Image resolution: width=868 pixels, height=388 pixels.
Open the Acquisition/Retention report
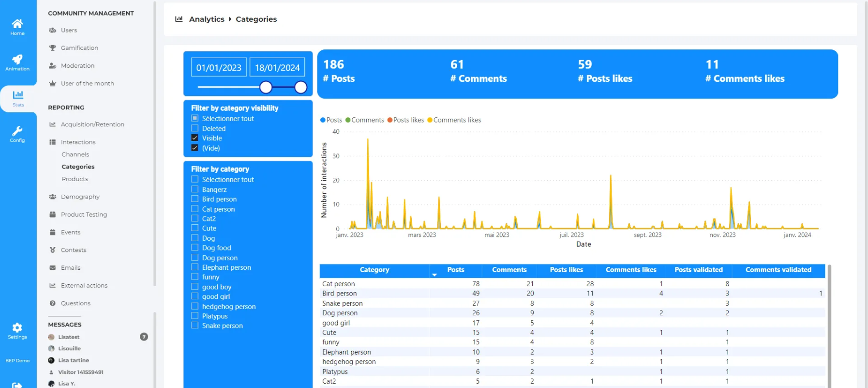[x=92, y=124]
